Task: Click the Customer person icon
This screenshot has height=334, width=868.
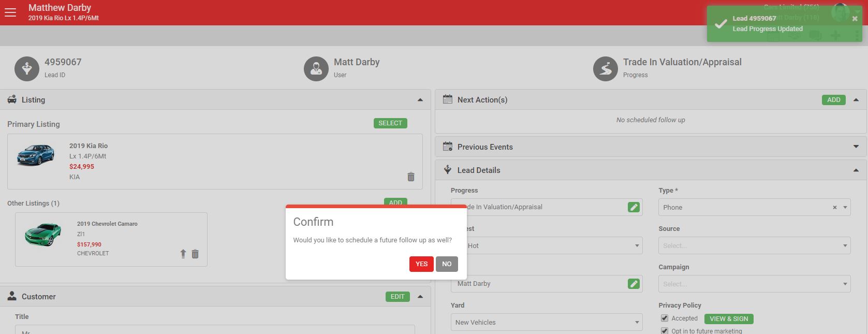Action: (x=12, y=296)
